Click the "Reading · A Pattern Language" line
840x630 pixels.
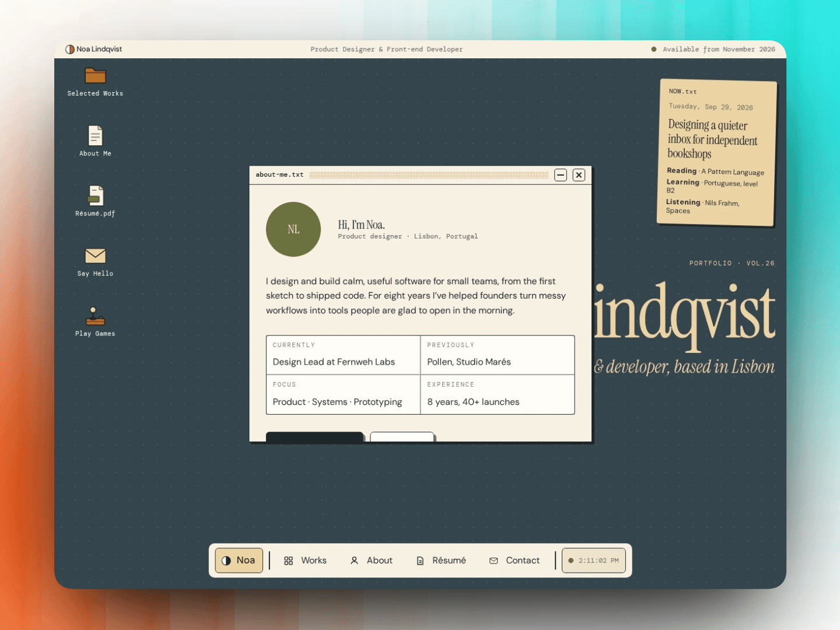click(x=716, y=171)
